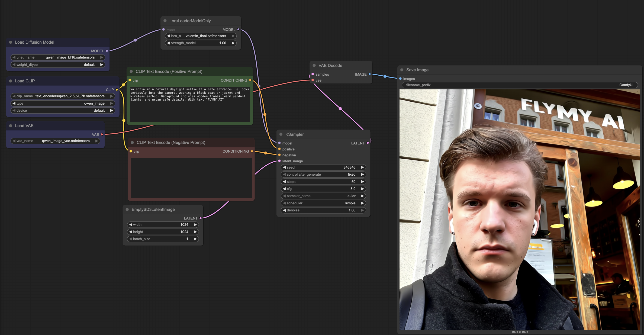Click the LATENT output port on KSampler
Screen dimensions: 644x335
(368, 143)
